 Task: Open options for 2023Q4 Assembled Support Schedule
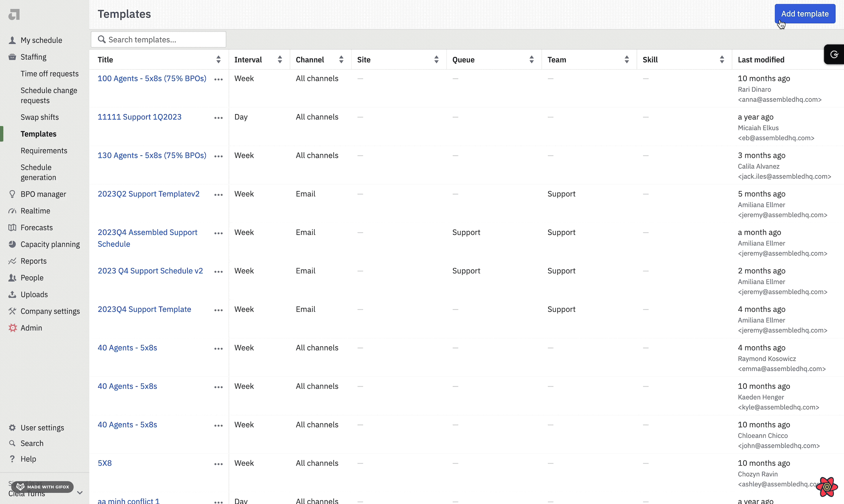tap(218, 233)
